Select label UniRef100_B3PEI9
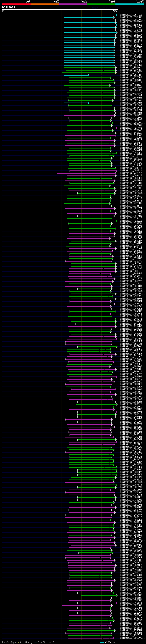This screenshot has width=146, height=644. point(131,158)
